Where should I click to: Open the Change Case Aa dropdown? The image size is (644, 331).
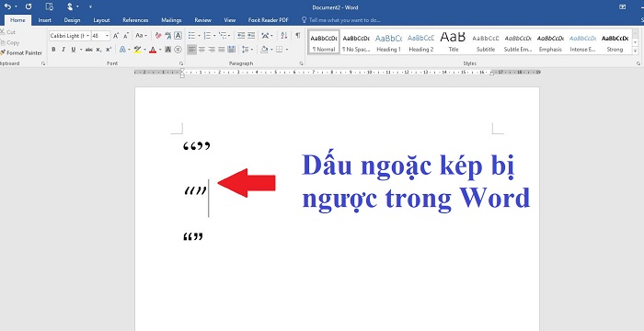coord(142,36)
